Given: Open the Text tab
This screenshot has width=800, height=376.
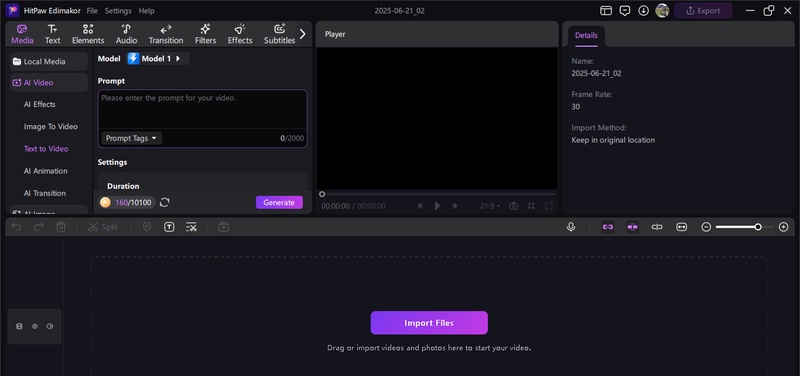Looking at the screenshot, I should coord(53,34).
